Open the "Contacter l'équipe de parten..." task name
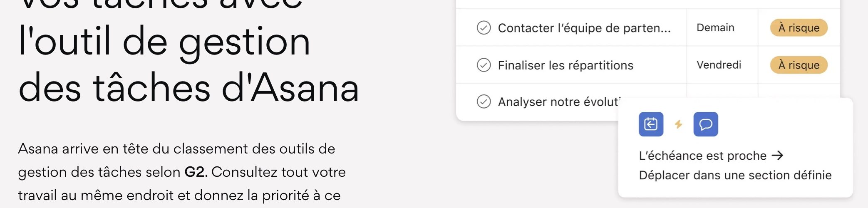The height and width of the screenshot is (208, 868). pos(584,28)
